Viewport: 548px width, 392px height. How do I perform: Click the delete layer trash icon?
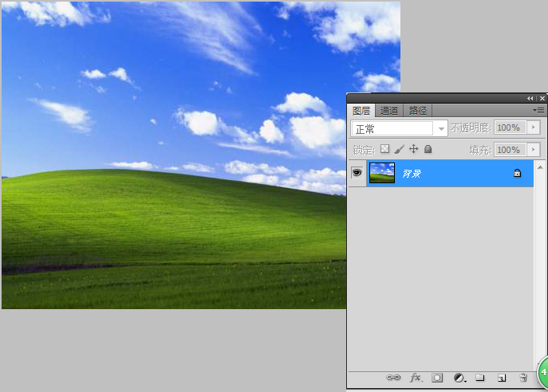(x=523, y=378)
